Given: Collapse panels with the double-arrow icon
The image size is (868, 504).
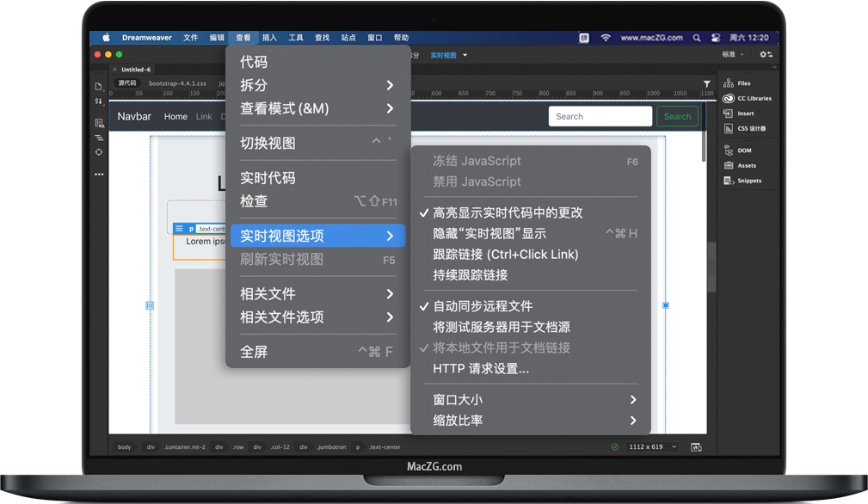Looking at the screenshot, I should [x=774, y=67].
